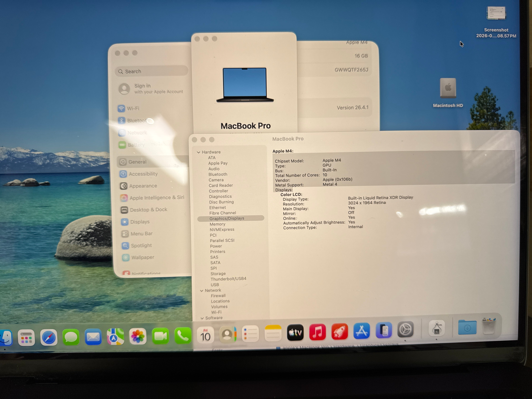The height and width of the screenshot is (399, 532).
Task: Open System Settings gear in Dock
Action: (405, 329)
